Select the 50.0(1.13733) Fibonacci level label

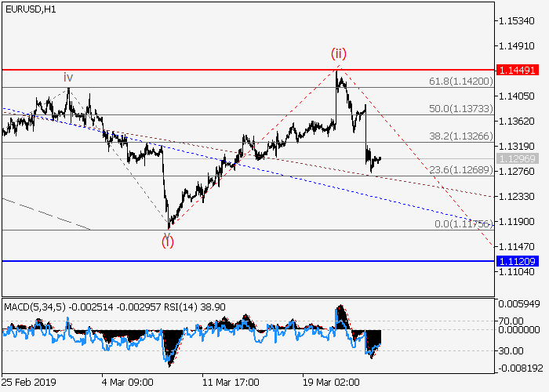pyautogui.click(x=460, y=108)
